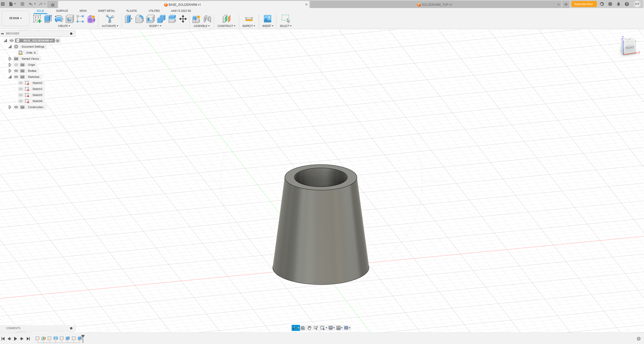Open the Display Settings monitor icon
644x344 pixels.
[x=331, y=328]
